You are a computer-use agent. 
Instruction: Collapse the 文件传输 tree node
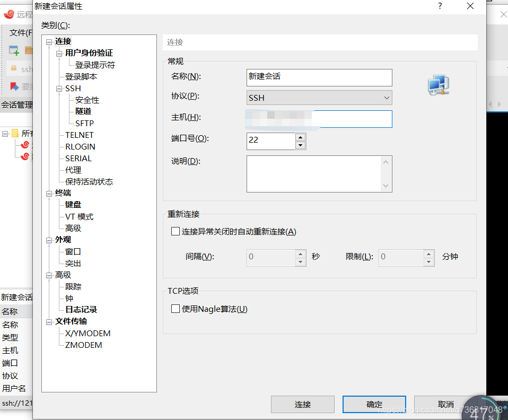[x=49, y=322]
